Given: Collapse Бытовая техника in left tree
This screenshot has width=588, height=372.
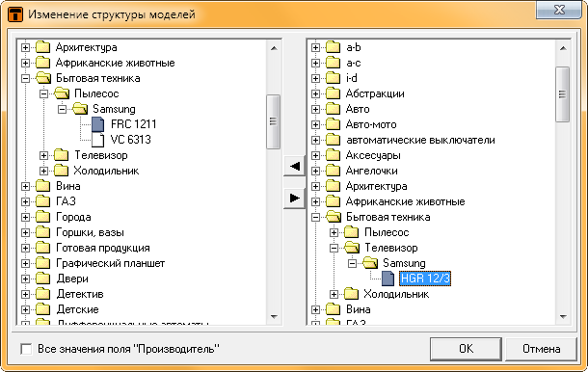Looking at the screenshot, I should 25,78.
